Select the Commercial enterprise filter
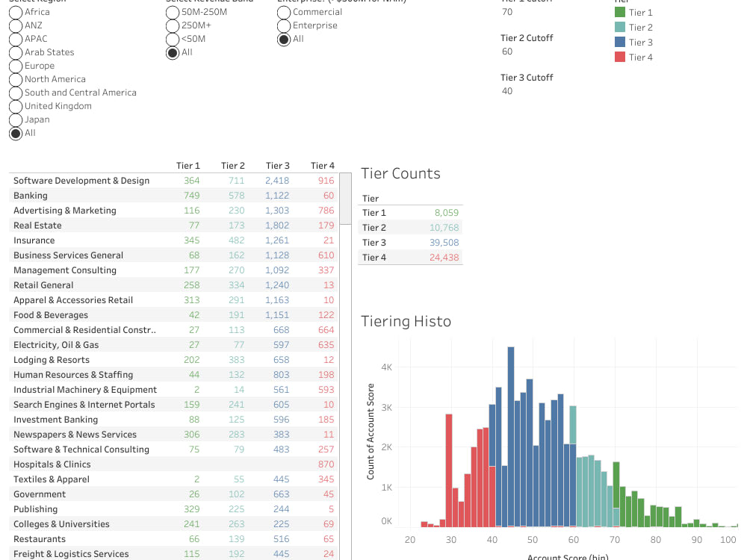 coord(284,12)
